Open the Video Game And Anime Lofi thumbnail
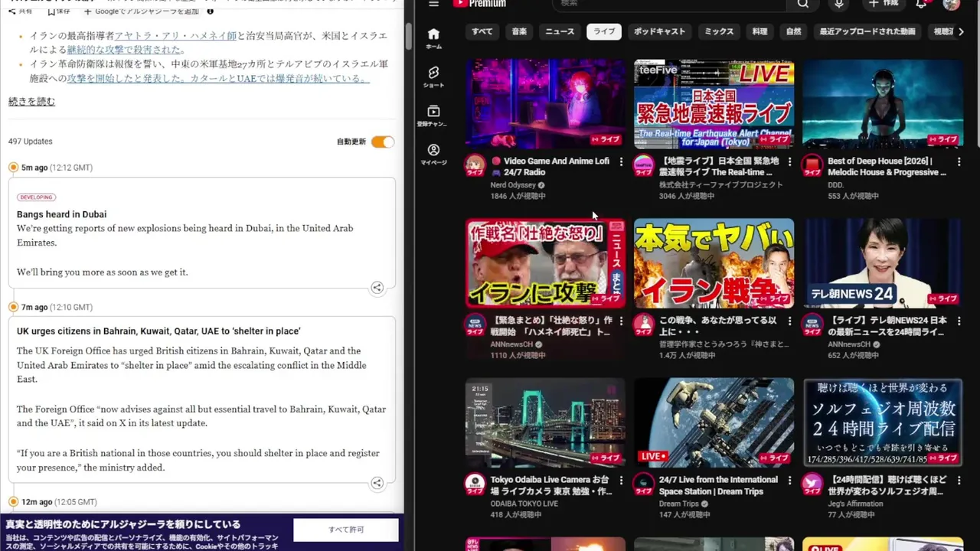 pyautogui.click(x=545, y=104)
